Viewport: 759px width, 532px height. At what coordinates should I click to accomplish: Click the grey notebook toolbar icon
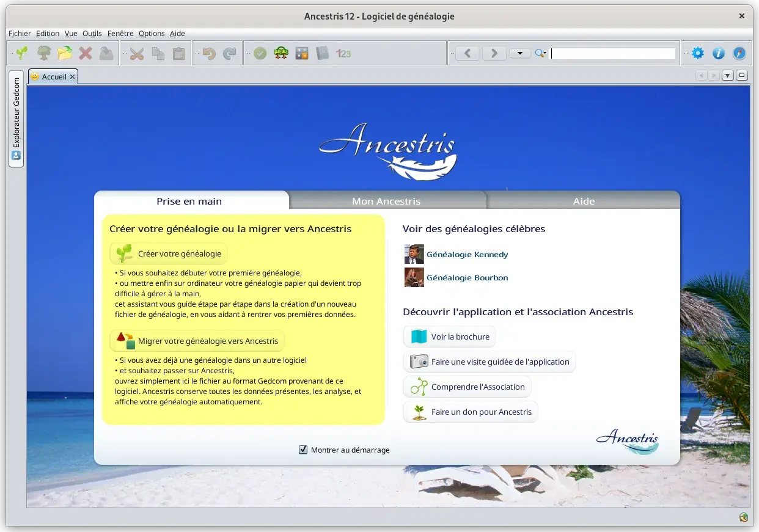point(323,54)
